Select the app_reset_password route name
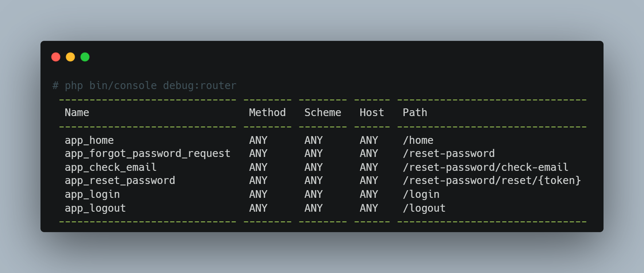 [120, 180]
